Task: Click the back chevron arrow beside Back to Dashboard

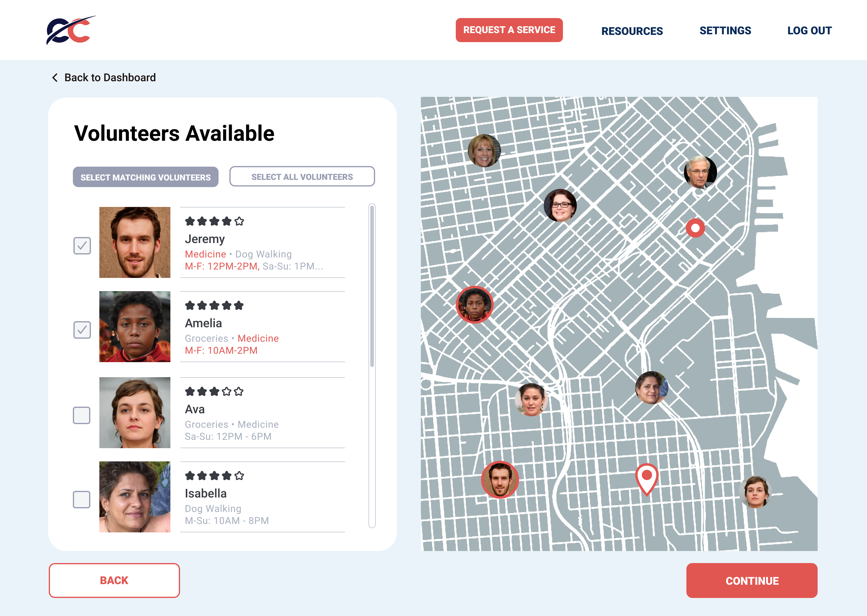Action: (x=55, y=78)
